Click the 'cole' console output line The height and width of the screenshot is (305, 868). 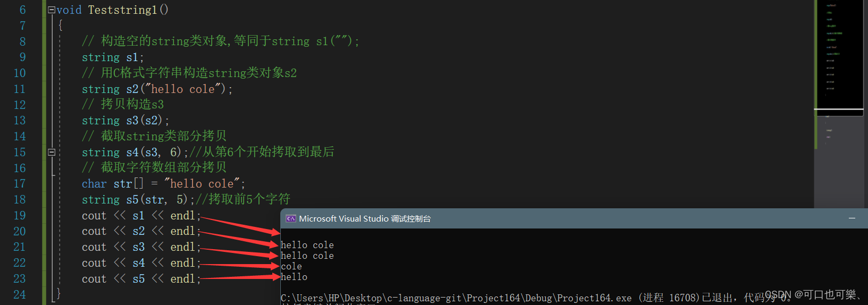(x=291, y=266)
